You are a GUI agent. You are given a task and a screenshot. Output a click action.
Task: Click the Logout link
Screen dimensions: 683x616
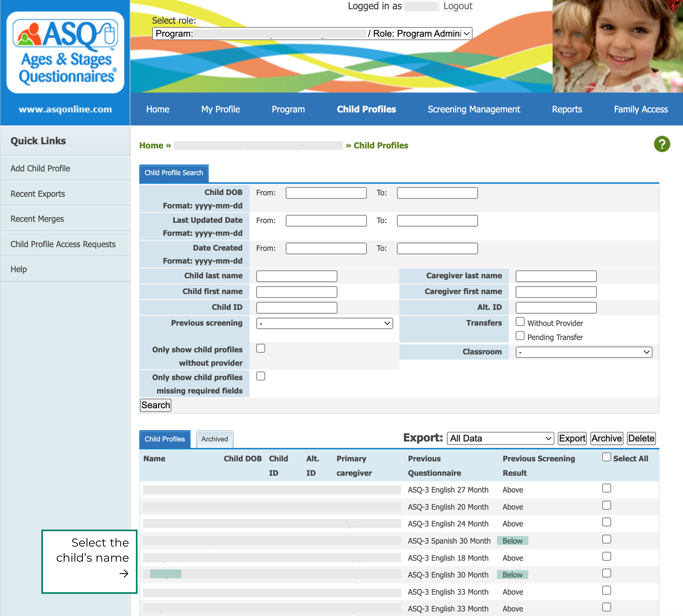(x=458, y=6)
